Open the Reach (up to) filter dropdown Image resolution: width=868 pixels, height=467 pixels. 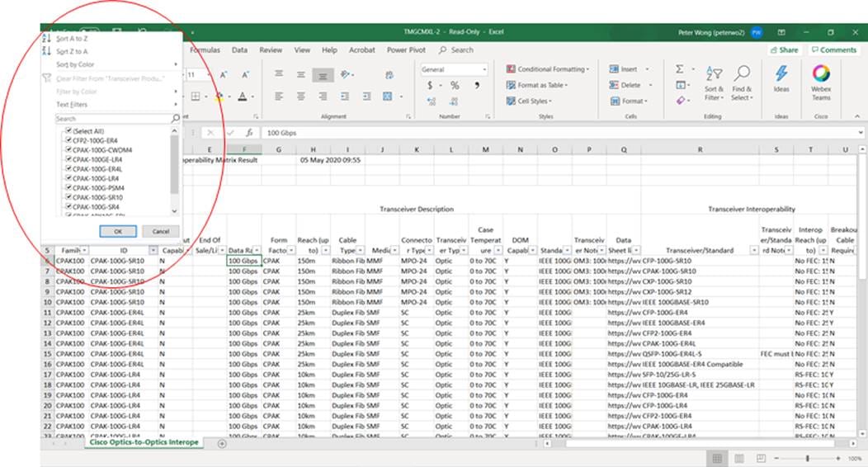tap(325, 251)
